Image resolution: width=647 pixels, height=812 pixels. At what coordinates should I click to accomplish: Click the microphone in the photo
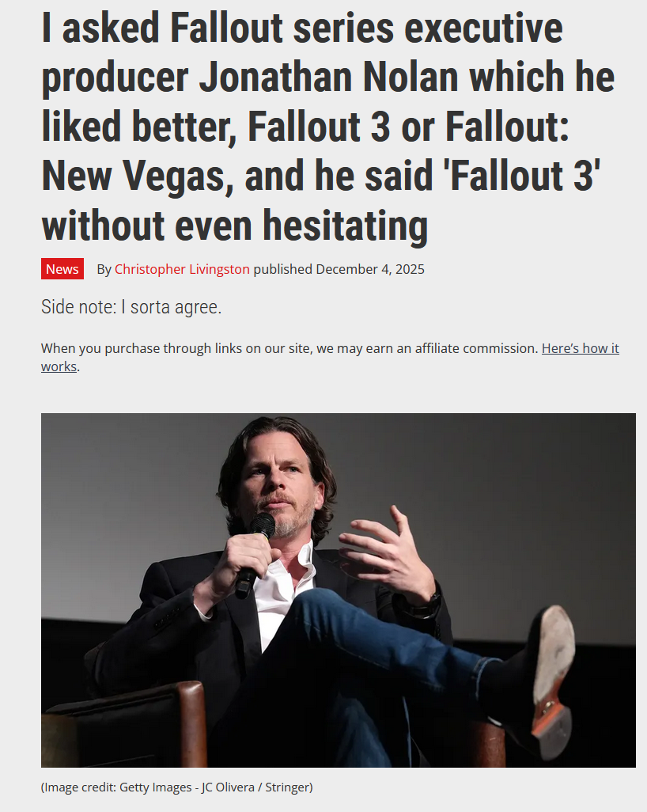pos(255,554)
